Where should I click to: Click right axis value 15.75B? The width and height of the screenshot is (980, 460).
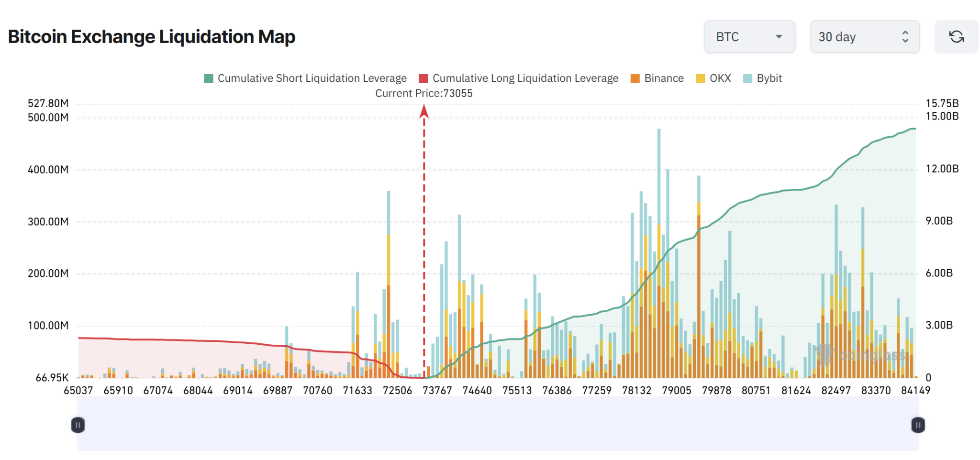[942, 103]
